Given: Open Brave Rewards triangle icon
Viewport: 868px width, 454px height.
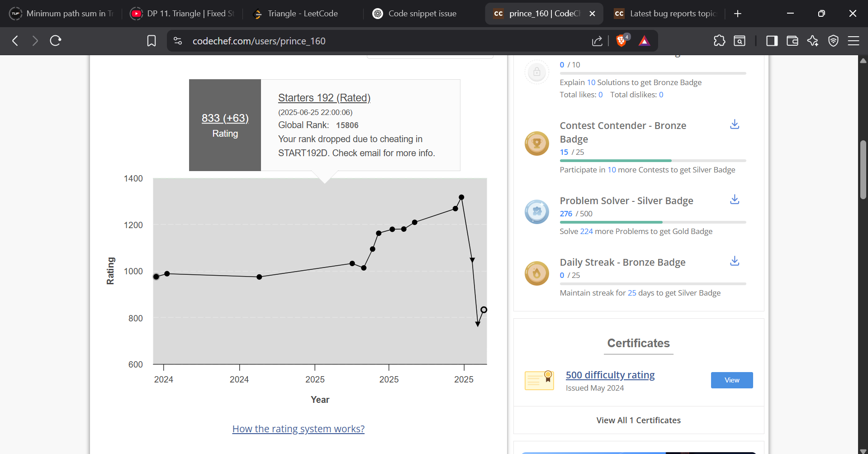Looking at the screenshot, I should click(x=644, y=41).
